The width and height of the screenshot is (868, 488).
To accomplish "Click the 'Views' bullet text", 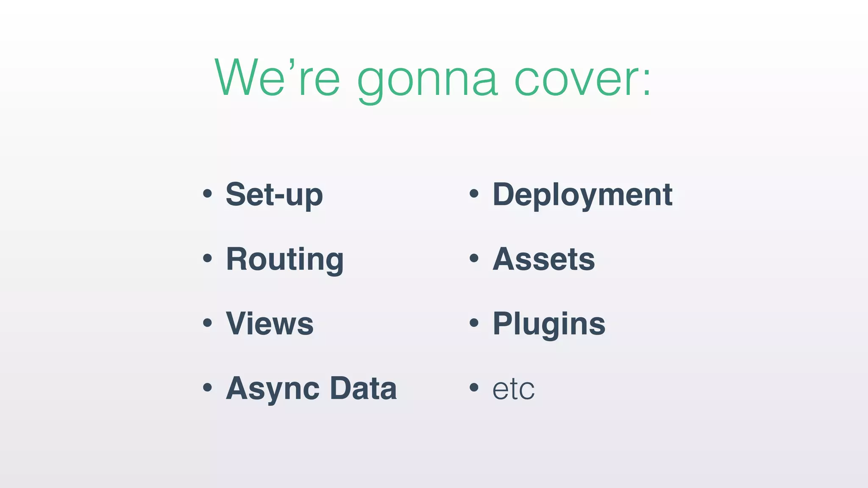I will pyautogui.click(x=270, y=324).
